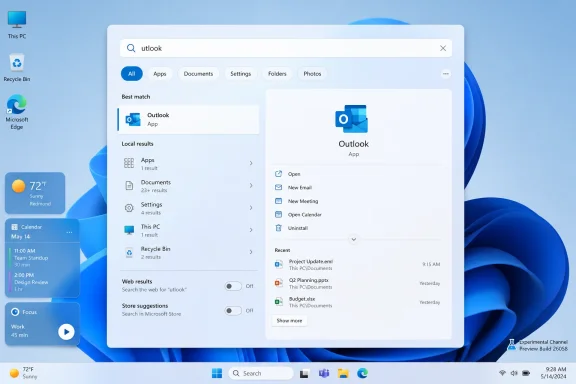Viewport: 576px width, 384px height.
Task: Click battery icon in system tray
Action: point(526,373)
